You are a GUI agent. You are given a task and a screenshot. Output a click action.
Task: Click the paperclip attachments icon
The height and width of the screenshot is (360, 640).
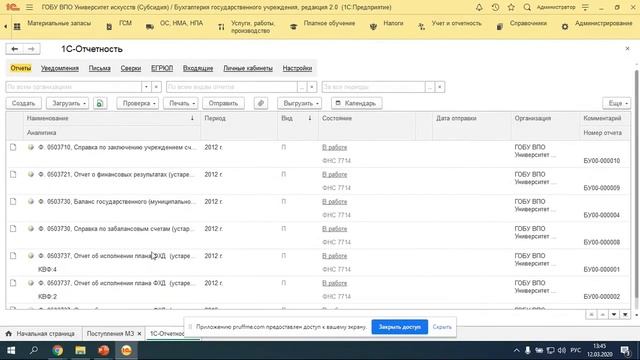261,103
